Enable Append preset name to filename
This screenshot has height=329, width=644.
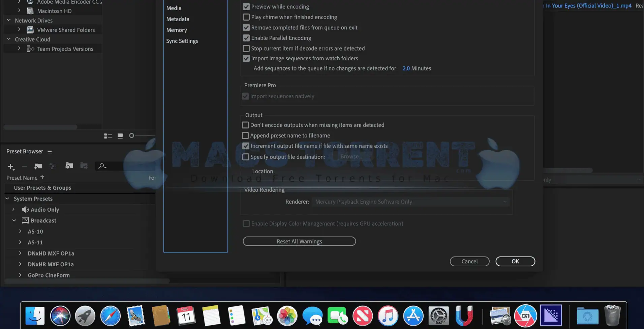[x=245, y=136]
